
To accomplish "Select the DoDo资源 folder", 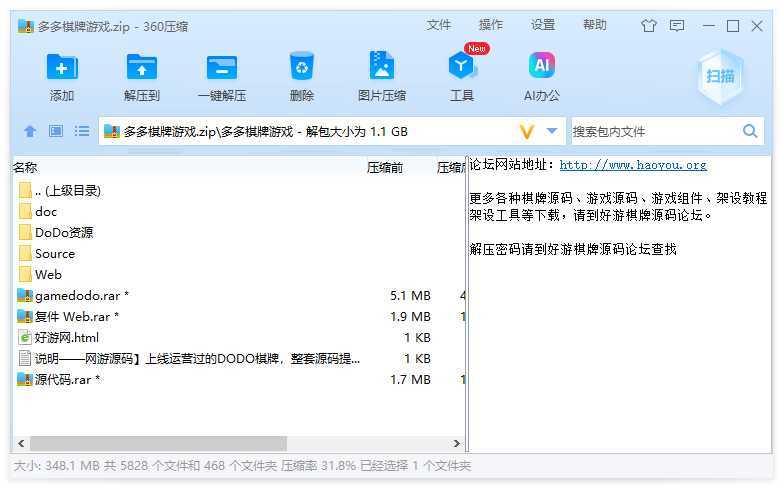I will [x=63, y=232].
